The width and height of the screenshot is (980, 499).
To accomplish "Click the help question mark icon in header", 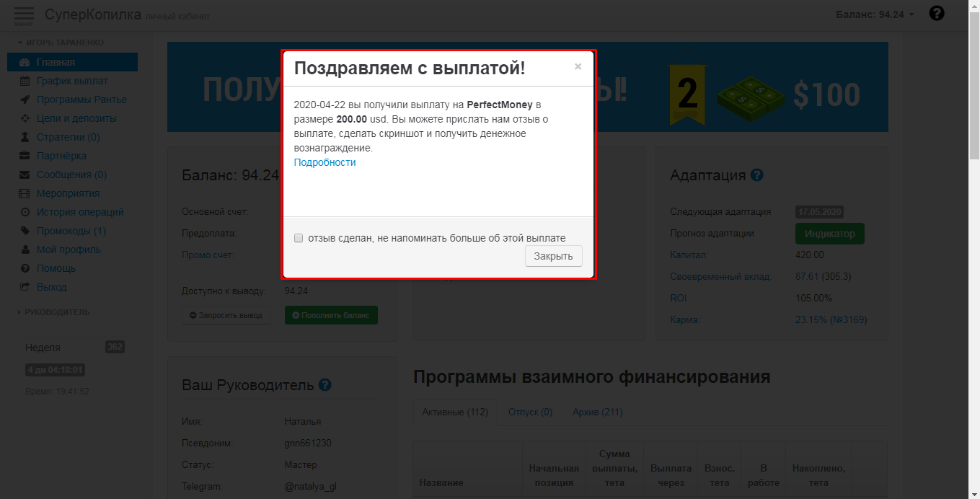I will click(937, 13).
